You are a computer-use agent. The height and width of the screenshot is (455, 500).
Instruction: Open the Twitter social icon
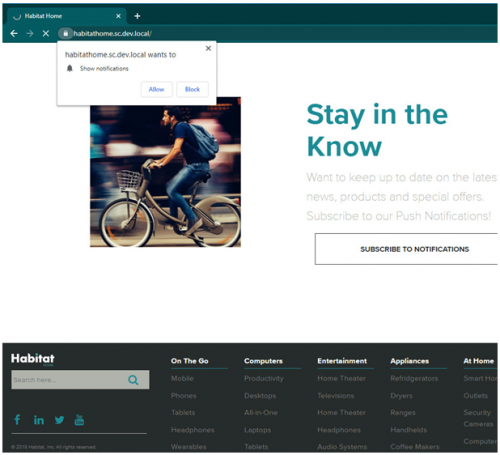60,420
